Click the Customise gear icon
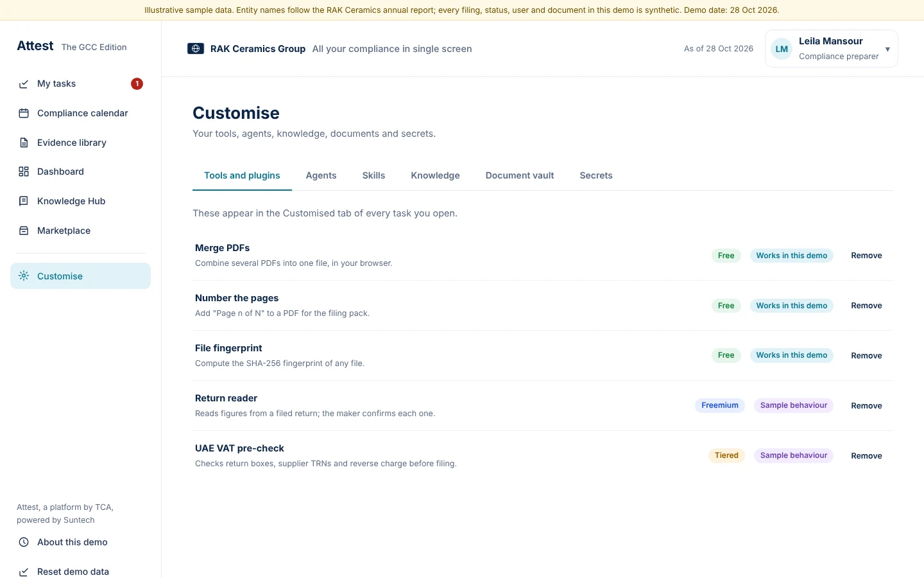The image size is (924, 578). 24,276
